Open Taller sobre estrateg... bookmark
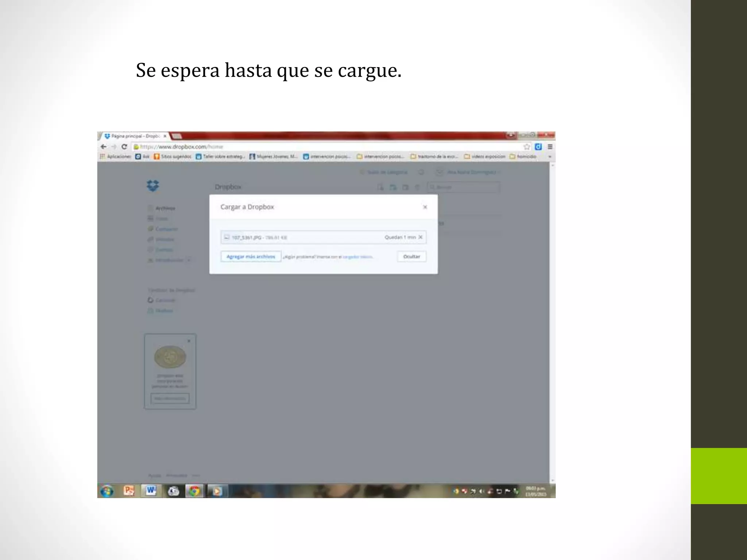Screen dimensions: 747x560 coord(220,156)
